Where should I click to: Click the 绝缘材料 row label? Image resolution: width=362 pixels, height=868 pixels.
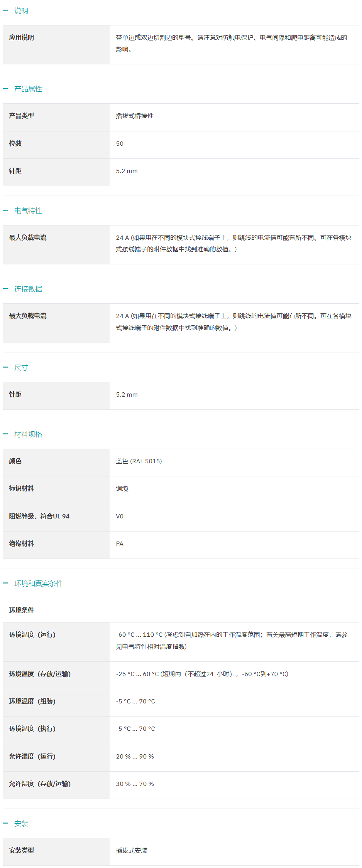(x=22, y=544)
